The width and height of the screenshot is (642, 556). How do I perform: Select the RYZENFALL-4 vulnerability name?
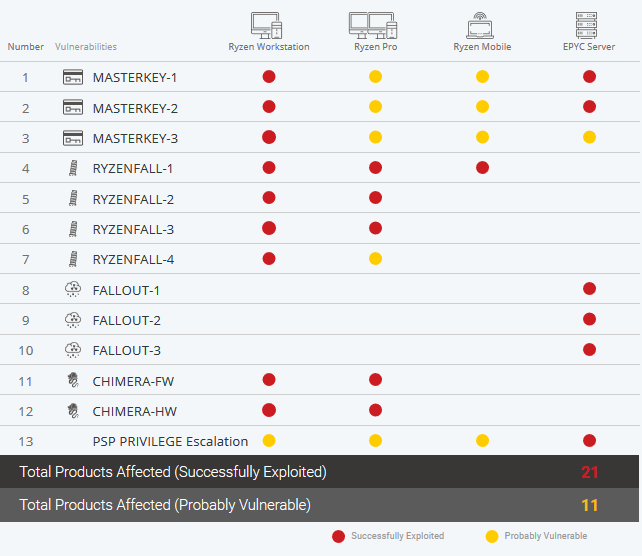pos(133,260)
